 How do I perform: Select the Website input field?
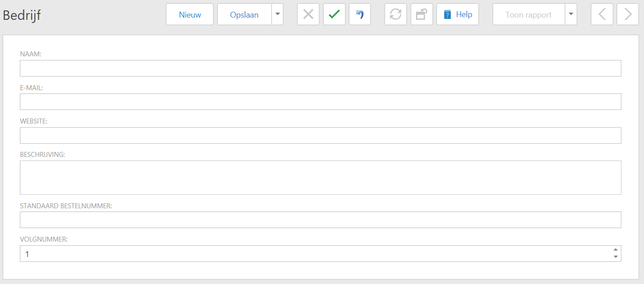pos(320,135)
